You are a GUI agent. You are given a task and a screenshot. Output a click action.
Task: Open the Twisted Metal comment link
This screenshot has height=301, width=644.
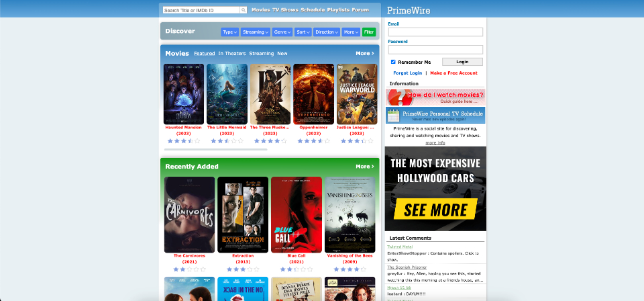400,247
